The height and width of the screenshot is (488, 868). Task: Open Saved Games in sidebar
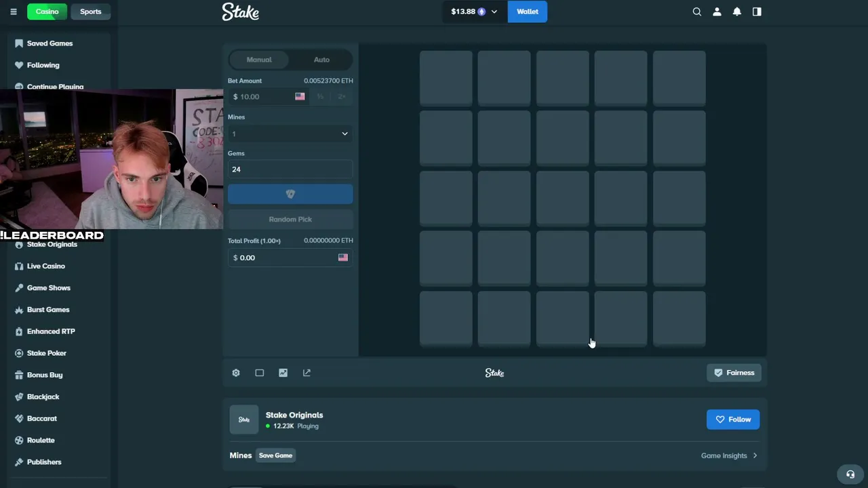pyautogui.click(x=50, y=43)
